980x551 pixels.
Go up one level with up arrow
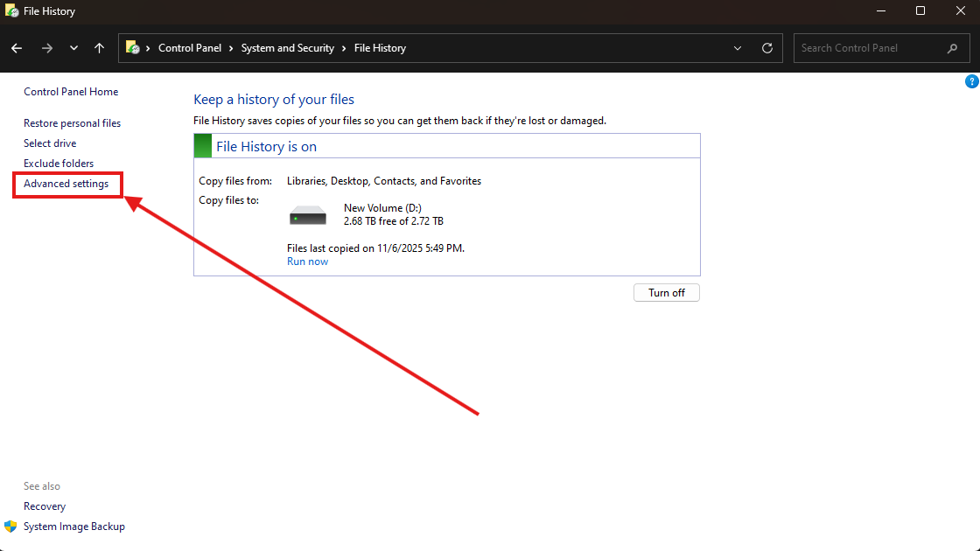100,48
